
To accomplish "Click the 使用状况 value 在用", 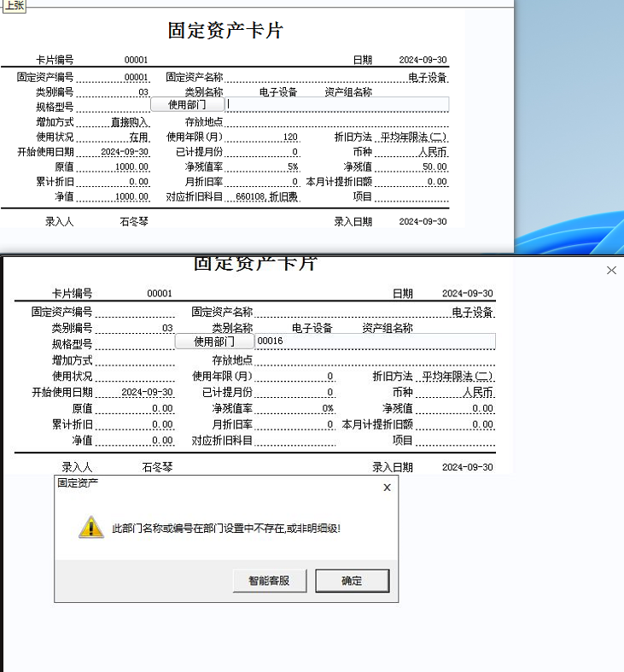I will pyautogui.click(x=139, y=137).
